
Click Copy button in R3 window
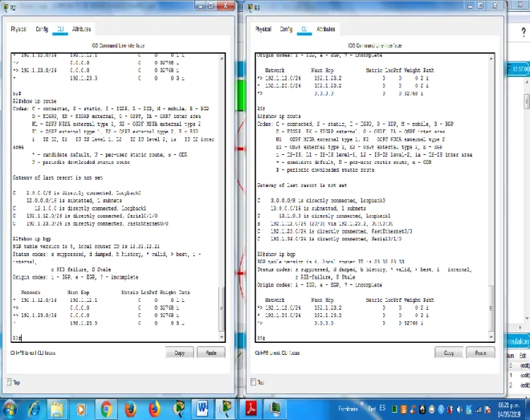pos(449,353)
